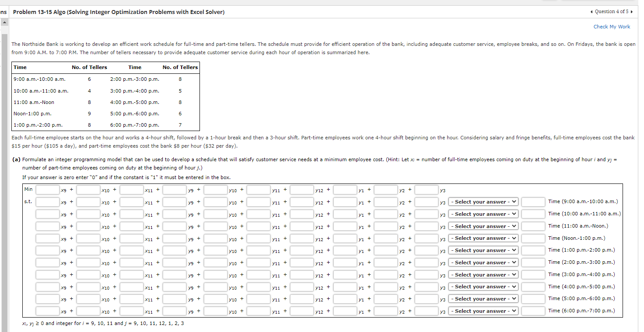
Task: Open the answer dropdown for Time (5:00 p.m.-6:00 p.m.)
Action: click(483, 299)
